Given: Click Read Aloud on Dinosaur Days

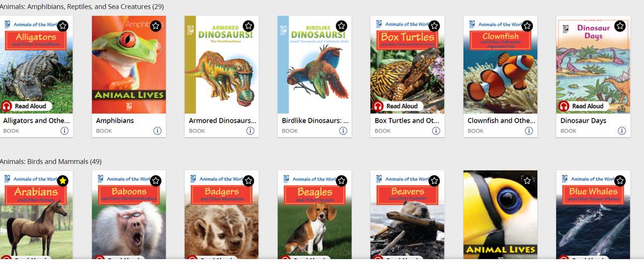Looking at the screenshot, I should click(x=583, y=106).
